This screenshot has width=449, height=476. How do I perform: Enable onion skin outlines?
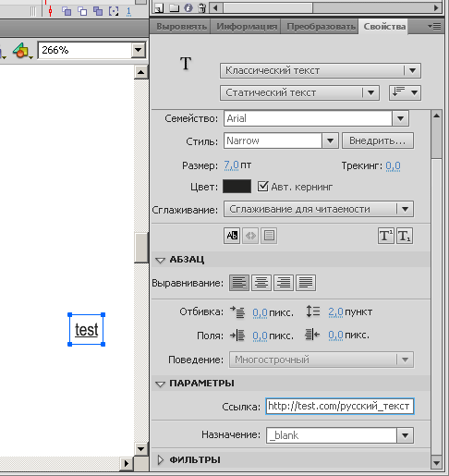point(82,11)
